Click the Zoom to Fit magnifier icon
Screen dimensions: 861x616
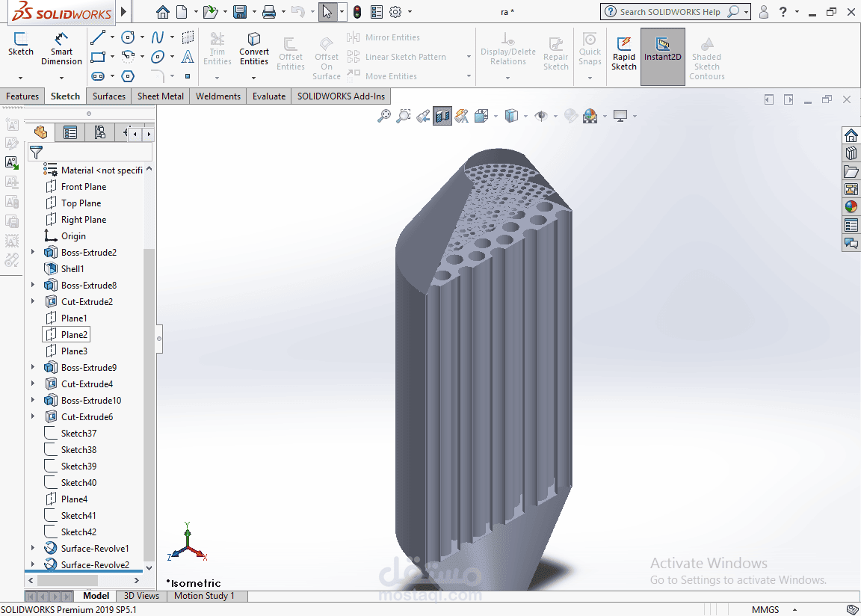384,116
